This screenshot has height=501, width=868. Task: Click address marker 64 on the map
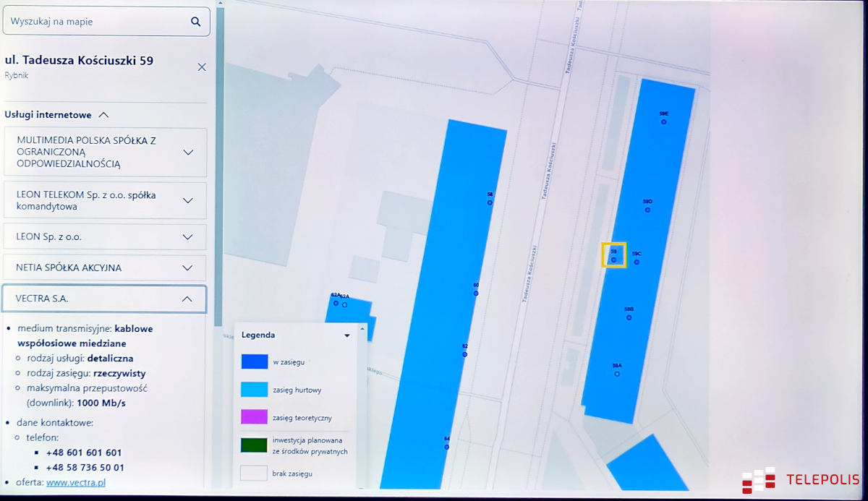(446, 447)
